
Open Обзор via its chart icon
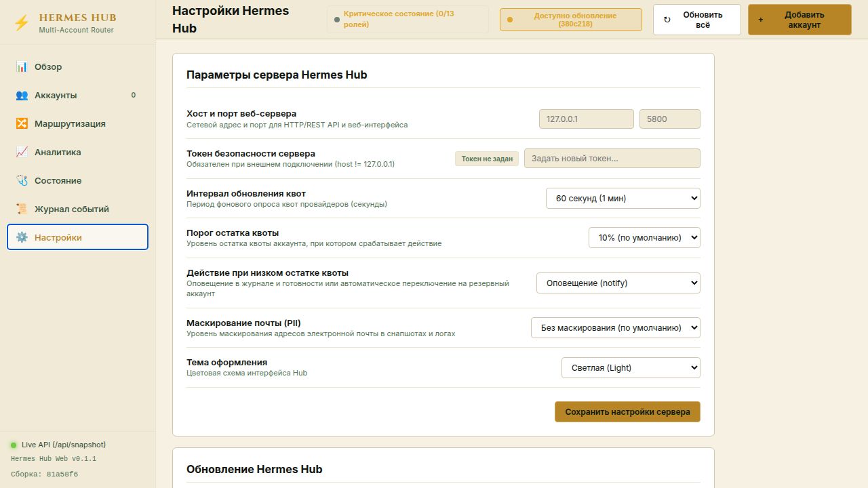click(22, 66)
